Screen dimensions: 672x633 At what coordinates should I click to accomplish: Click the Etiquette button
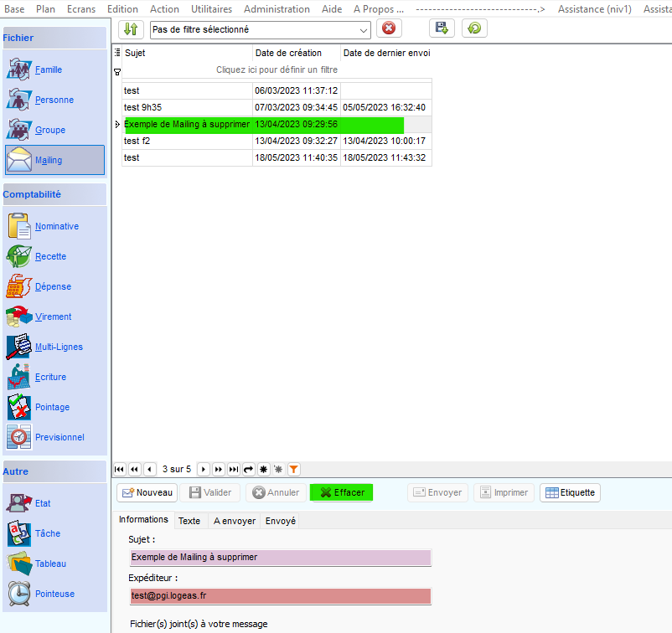coord(570,492)
